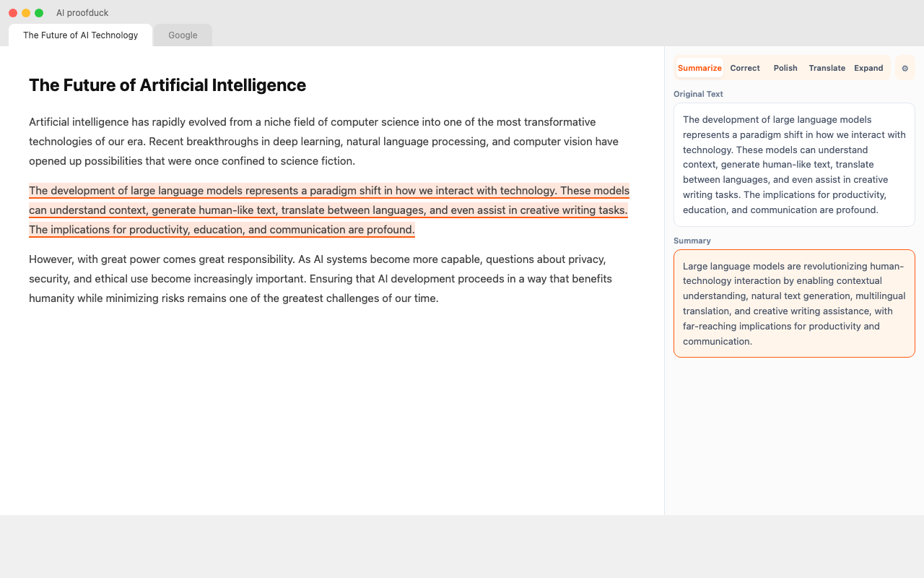Click the 'Summary' section label
This screenshot has width=924, height=578.
(692, 241)
